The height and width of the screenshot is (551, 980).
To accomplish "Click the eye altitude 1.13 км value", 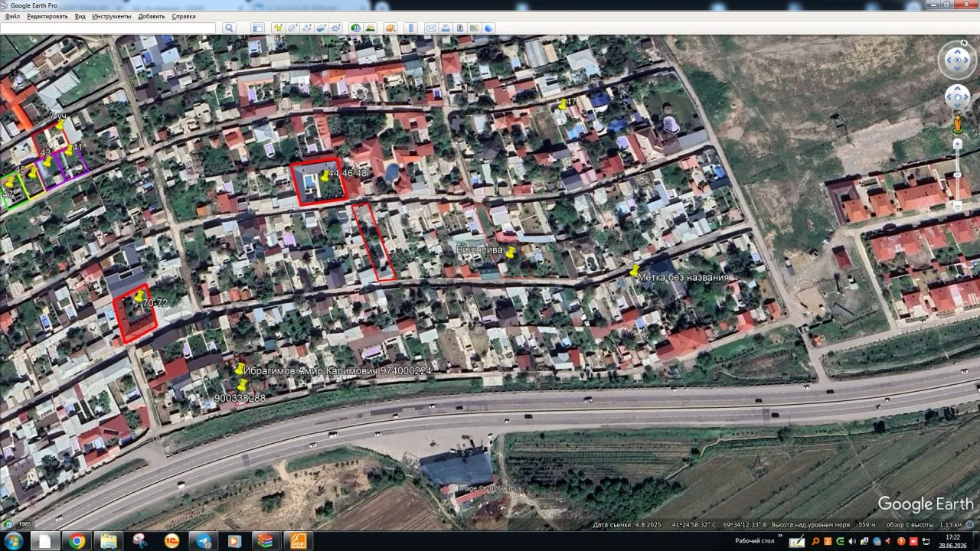I will coord(949,525).
